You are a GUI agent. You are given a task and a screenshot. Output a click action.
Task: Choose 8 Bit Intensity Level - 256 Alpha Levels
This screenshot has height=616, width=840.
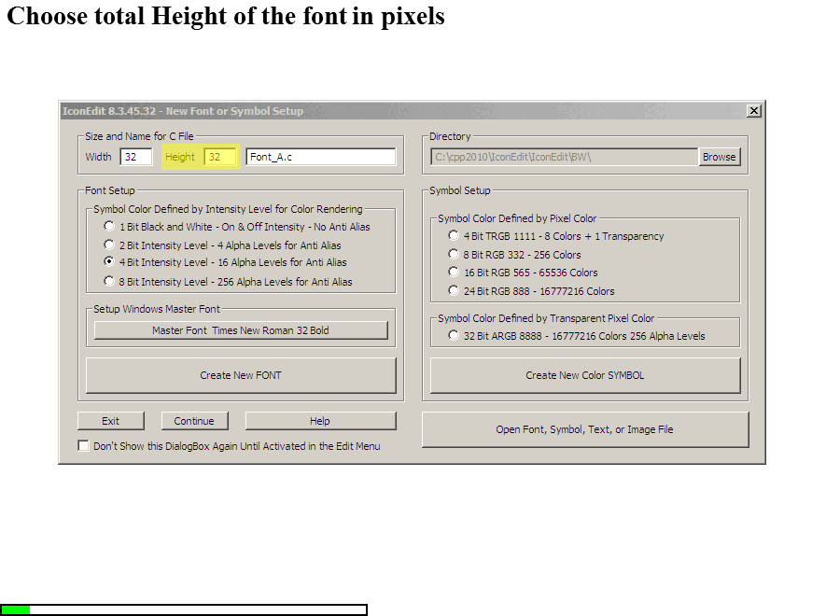pyautogui.click(x=109, y=281)
